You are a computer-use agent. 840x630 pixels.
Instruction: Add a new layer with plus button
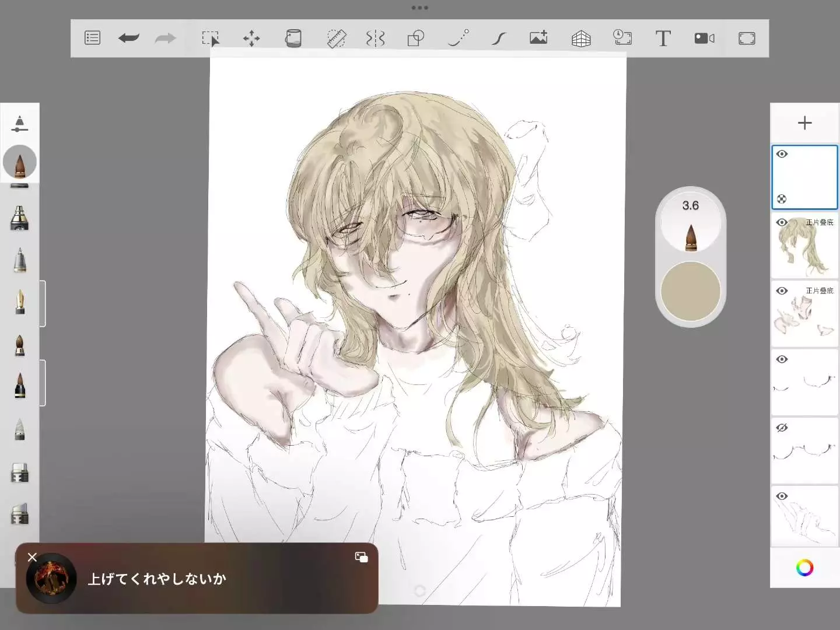[x=804, y=123]
